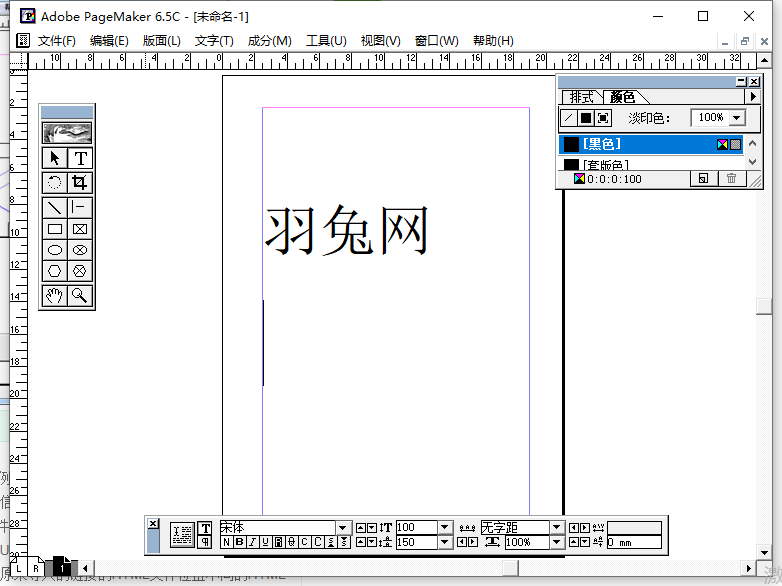Viewport: 782px width, 586px height.
Task: Open font size dropdown showing 100
Action: tap(444, 528)
